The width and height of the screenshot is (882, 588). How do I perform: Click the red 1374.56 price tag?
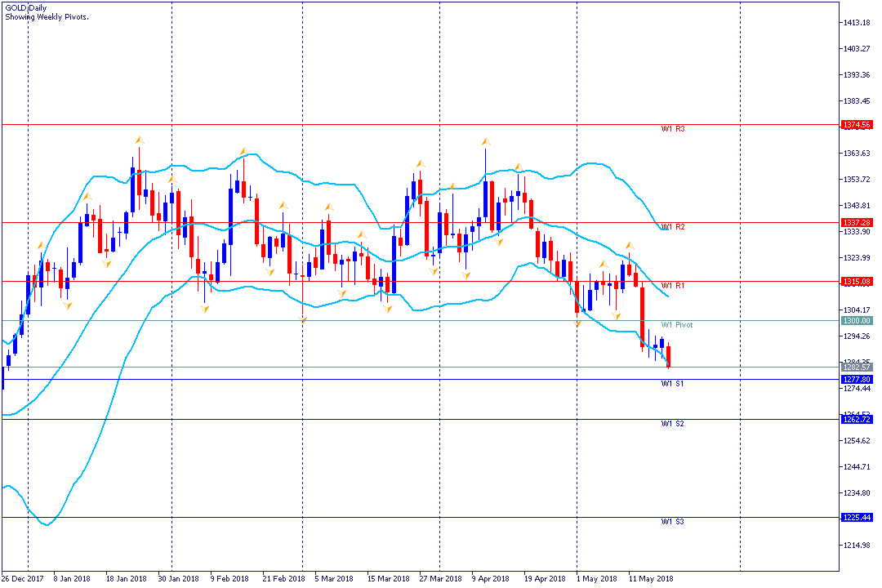pyautogui.click(x=857, y=125)
